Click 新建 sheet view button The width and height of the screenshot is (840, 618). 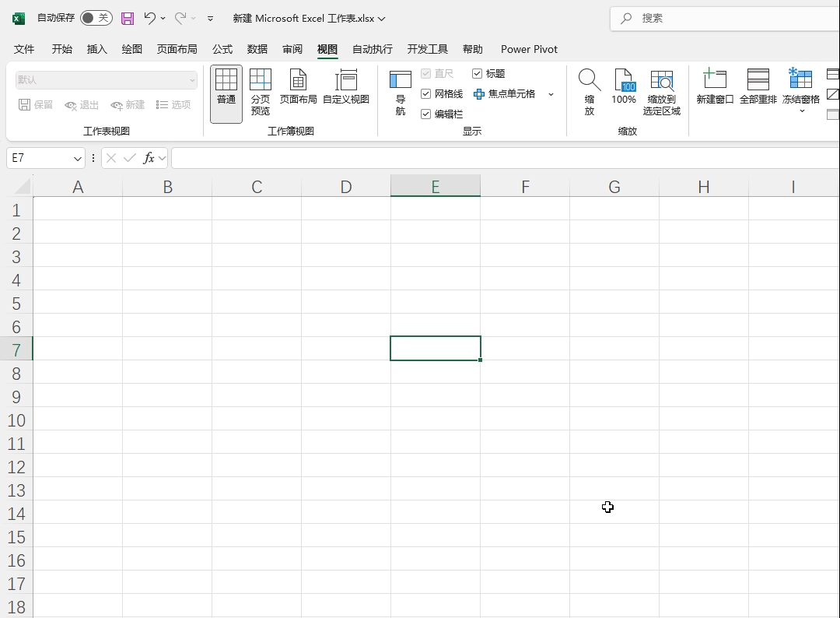[x=128, y=104]
